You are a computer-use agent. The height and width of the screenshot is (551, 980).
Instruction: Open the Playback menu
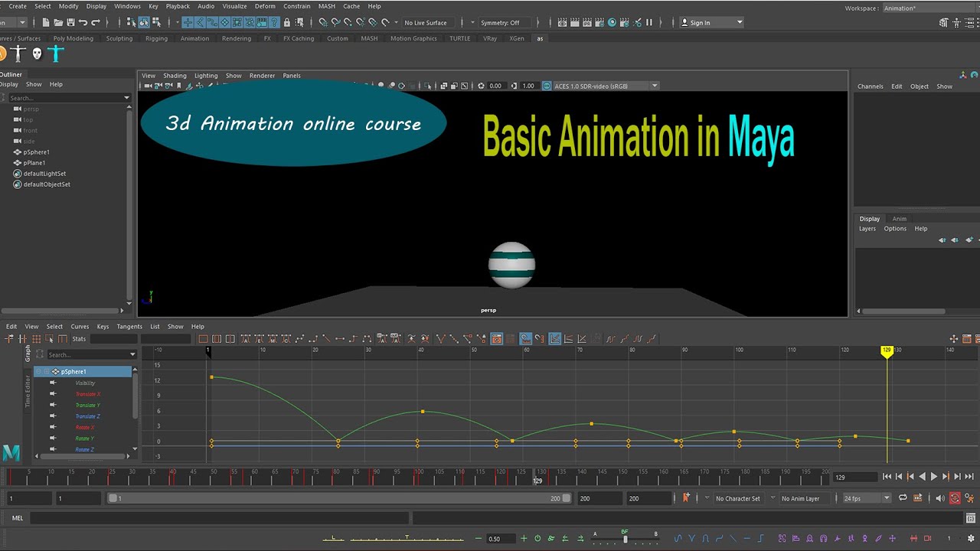click(x=178, y=6)
